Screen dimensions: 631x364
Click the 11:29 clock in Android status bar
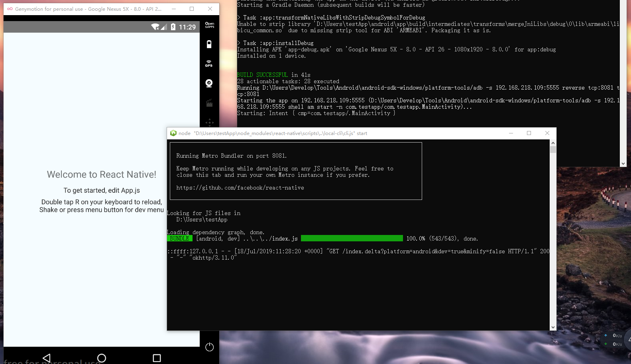point(187,27)
